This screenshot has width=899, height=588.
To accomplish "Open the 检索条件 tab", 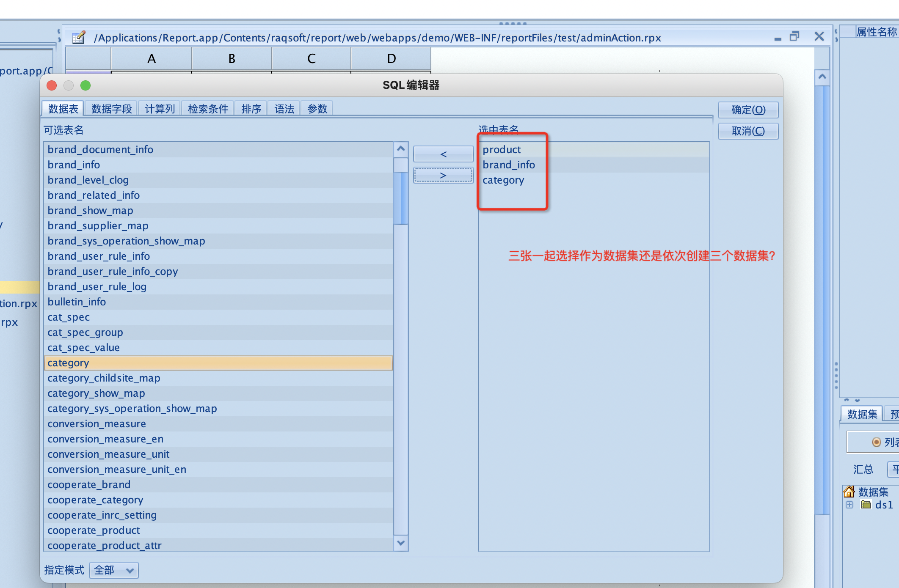I will [x=208, y=109].
